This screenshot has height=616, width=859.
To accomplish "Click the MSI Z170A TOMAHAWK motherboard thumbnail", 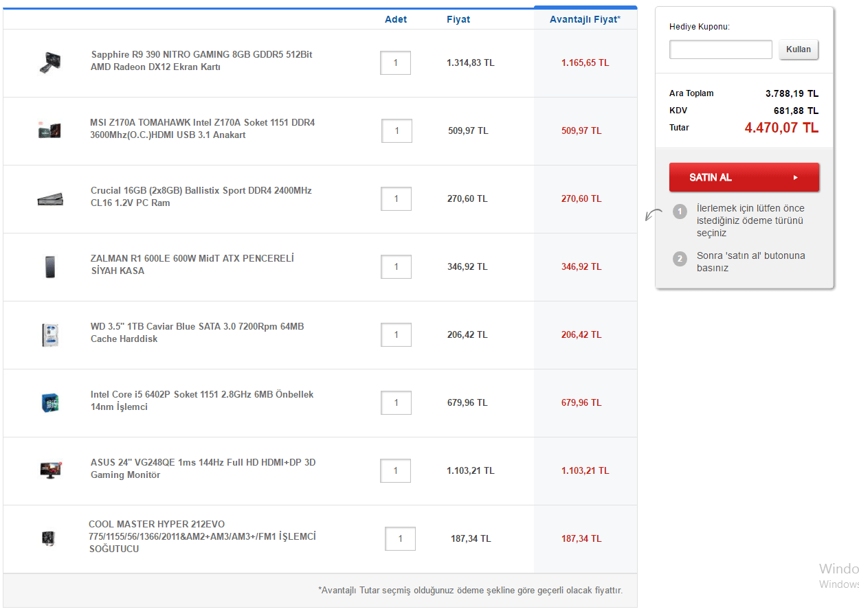I will (x=50, y=130).
